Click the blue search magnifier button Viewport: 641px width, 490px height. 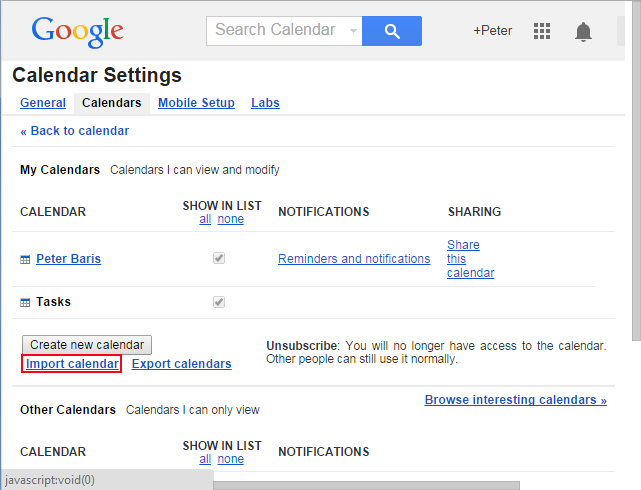point(392,31)
